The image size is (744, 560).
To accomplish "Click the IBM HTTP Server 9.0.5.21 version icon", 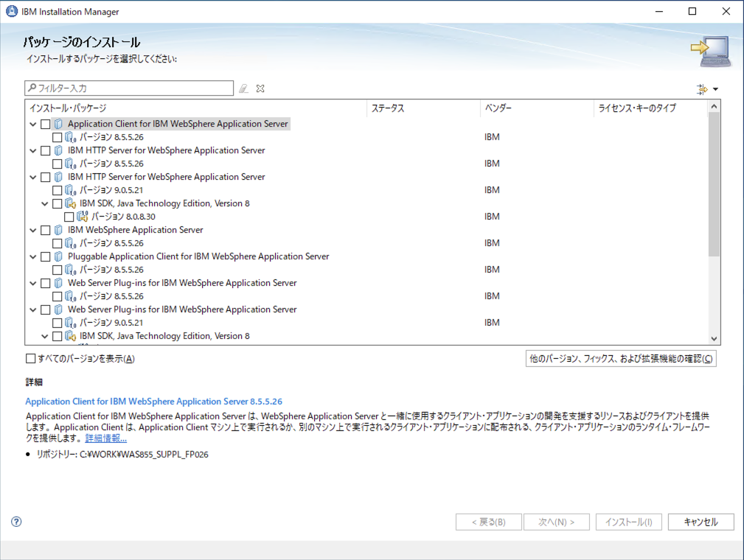I will pyautogui.click(x=71, y=190).
